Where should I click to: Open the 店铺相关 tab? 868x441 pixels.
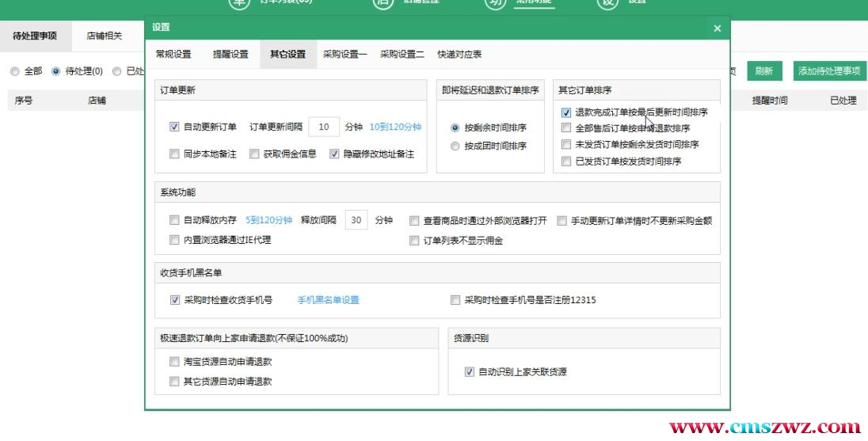click(104, 36)
